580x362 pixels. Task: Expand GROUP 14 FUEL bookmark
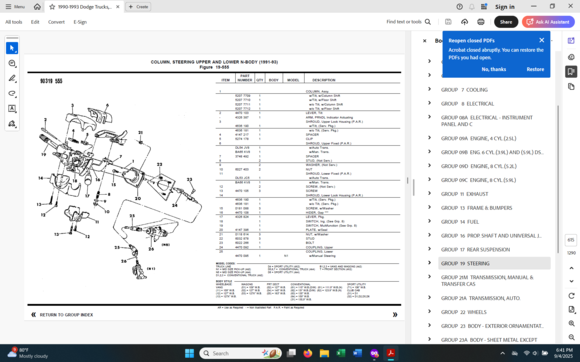point(429,221)
